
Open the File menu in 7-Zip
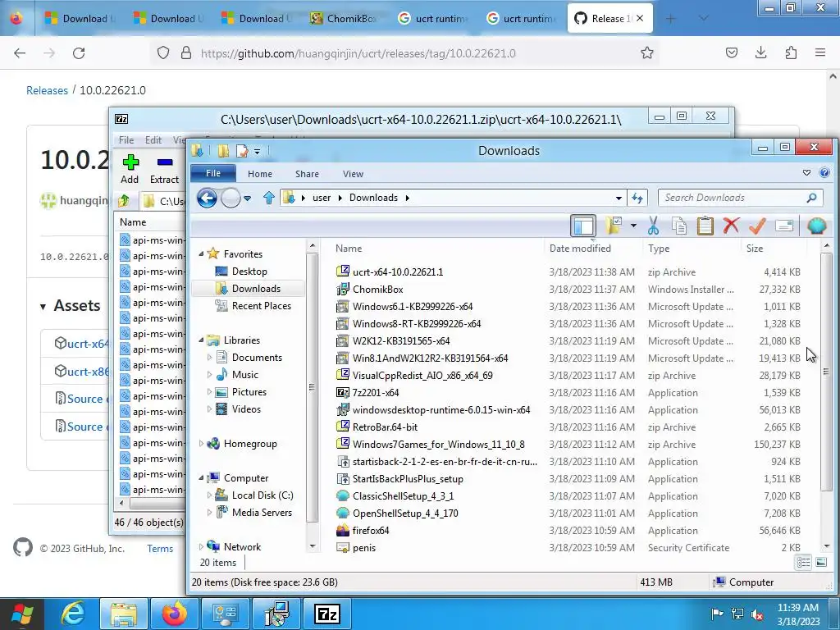click(126, 139)
